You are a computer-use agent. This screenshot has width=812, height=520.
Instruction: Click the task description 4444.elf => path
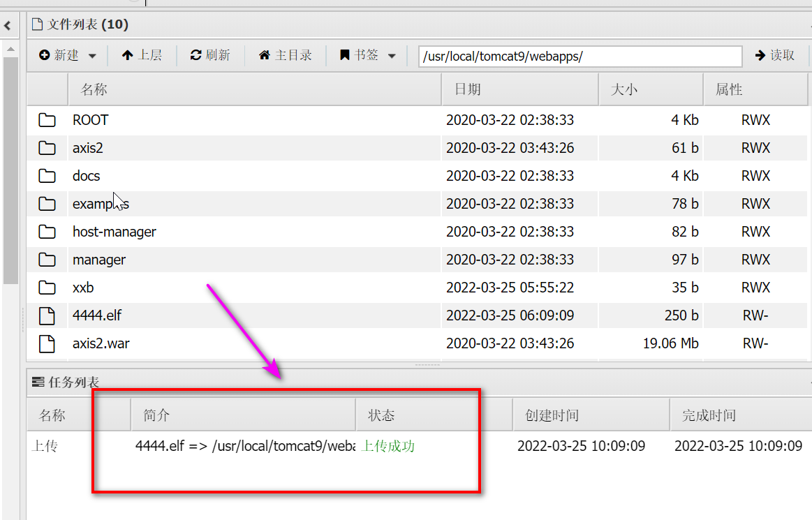coord(245,446)
